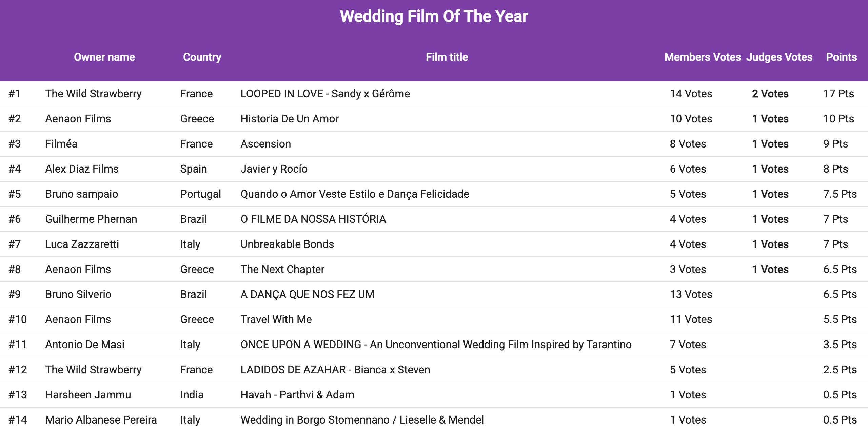Click the Members Votes column header
The width and height of the screenshot is (868, 432).
[x=702, y=57]
